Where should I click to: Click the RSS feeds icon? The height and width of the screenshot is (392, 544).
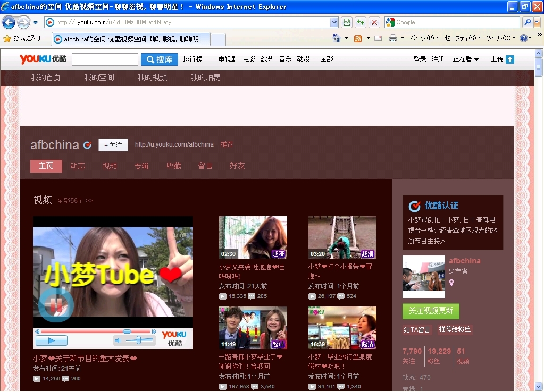point(358,38)
